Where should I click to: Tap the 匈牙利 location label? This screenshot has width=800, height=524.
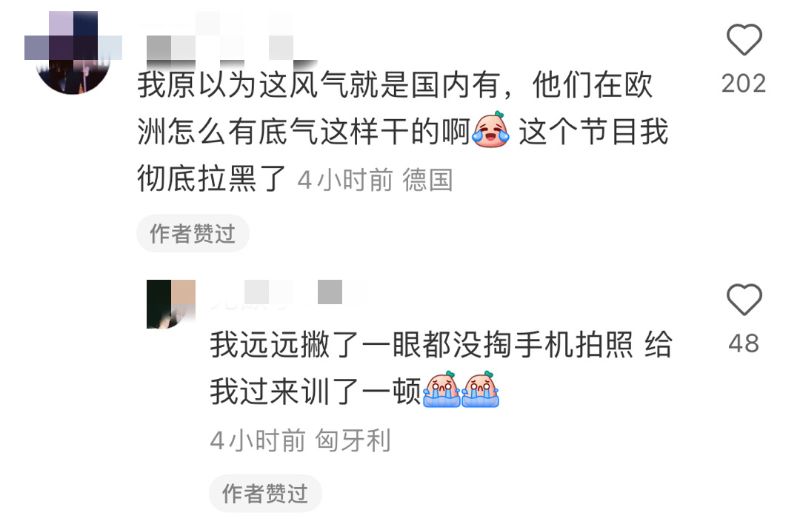tap(353, 440)
